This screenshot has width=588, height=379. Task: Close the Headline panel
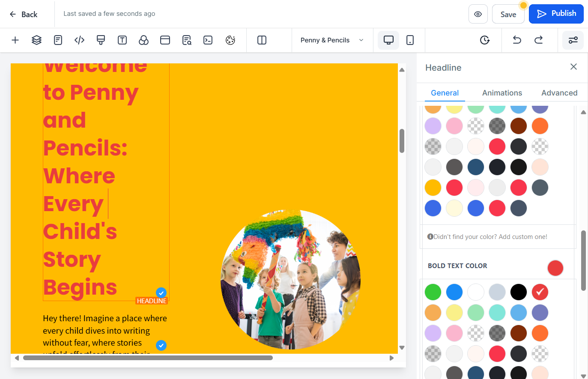coord(573,67)
